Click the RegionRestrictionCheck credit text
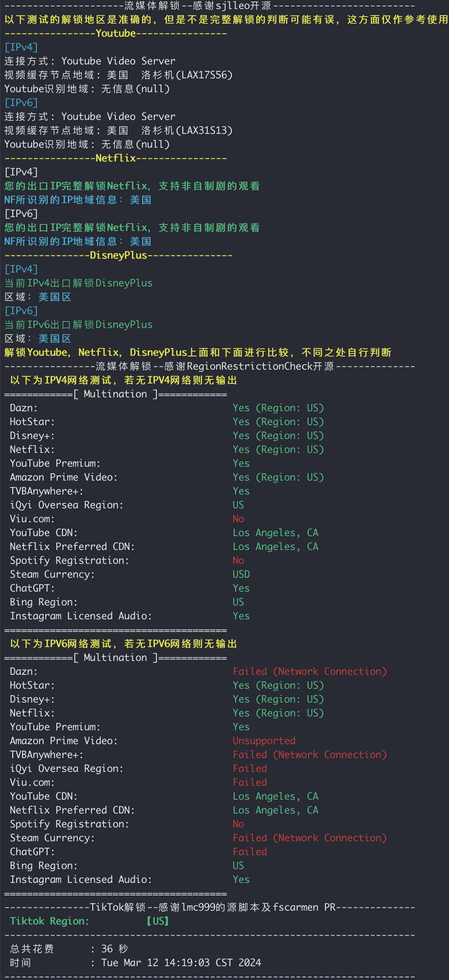The height and width of the screenshot is (980, 449). [x=249, y=366]
